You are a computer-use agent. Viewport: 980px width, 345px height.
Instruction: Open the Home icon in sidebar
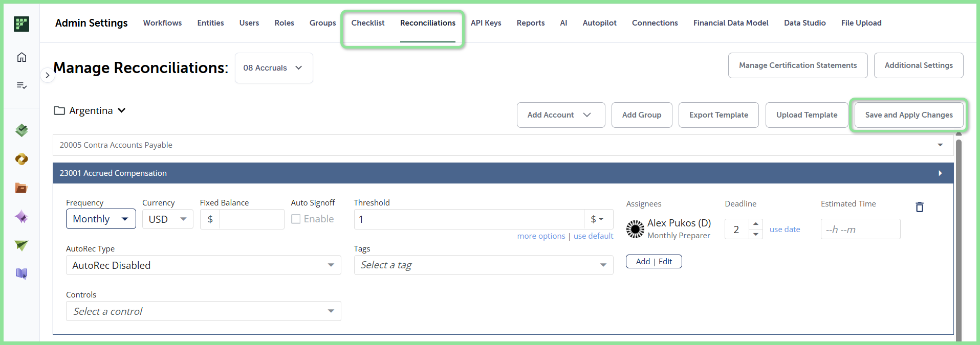click(x=21, y=57)
